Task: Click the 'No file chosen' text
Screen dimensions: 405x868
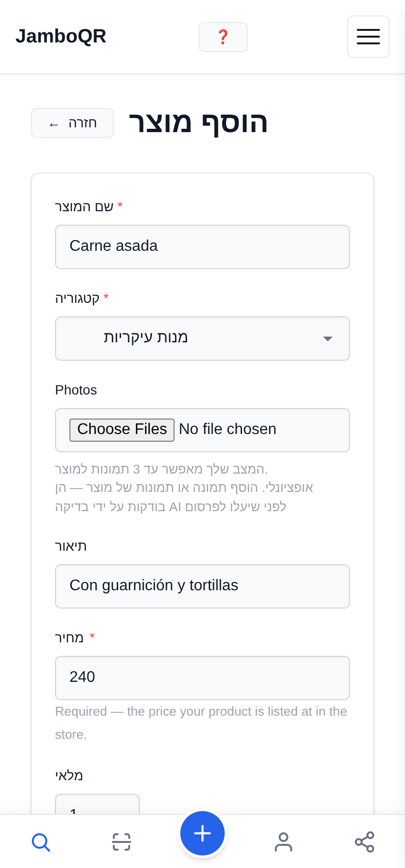Action: (228, 429)
